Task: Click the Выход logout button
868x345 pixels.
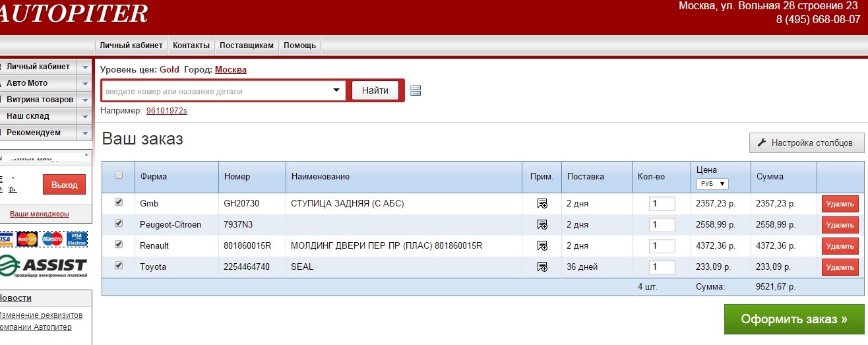Action: [x=65, y=185]
